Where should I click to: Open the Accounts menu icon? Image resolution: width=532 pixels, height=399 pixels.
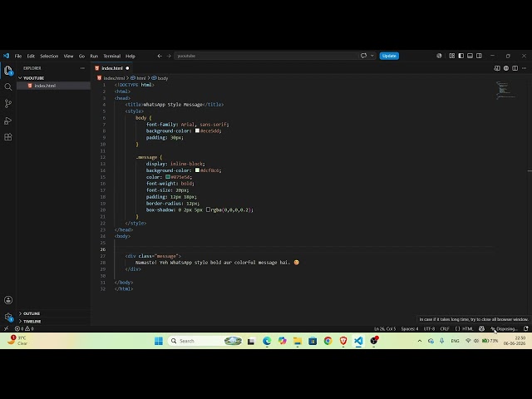(x=8, y=300)
